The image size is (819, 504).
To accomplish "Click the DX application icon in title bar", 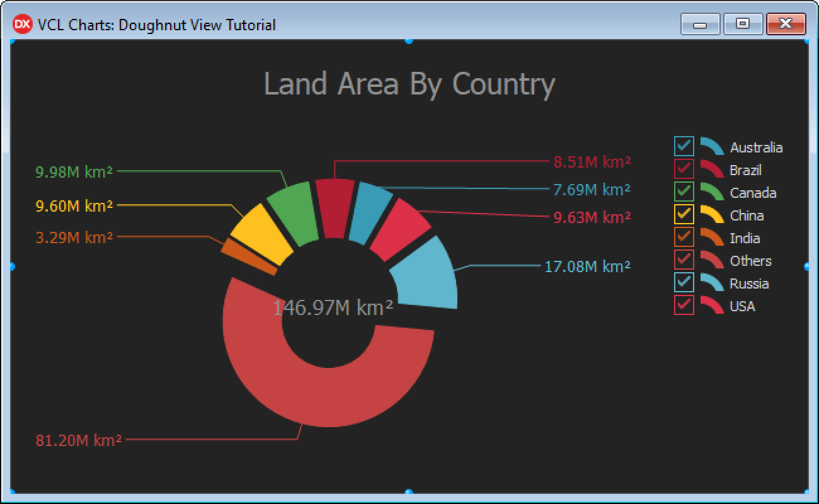I will click(x=22, y=25).
